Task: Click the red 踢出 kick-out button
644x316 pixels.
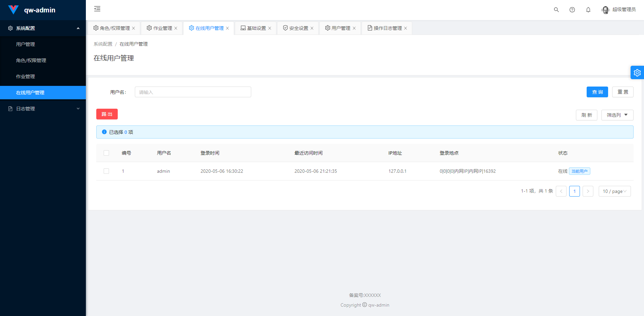Action: 107,114
